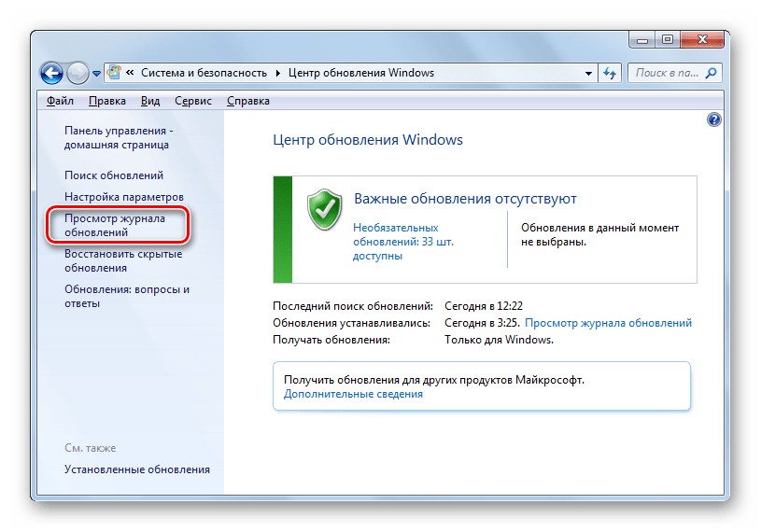Click the value Сегодня в 12:22
The height and width of the screenshot is (532, 761).
[x=484, y=306]
